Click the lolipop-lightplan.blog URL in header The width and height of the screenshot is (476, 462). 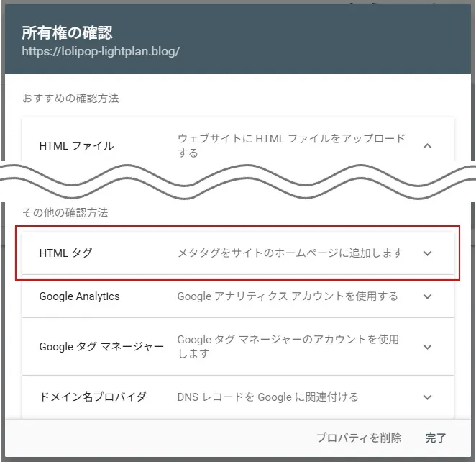pyautogui.click(x=101, y=52)
